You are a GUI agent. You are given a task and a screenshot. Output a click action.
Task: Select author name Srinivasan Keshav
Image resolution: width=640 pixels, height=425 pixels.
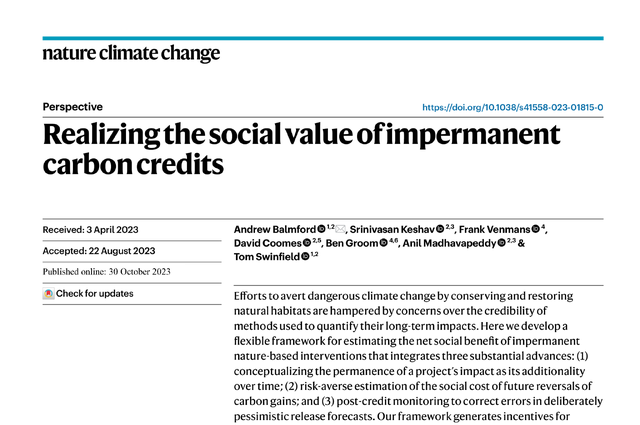click(392, 229)
